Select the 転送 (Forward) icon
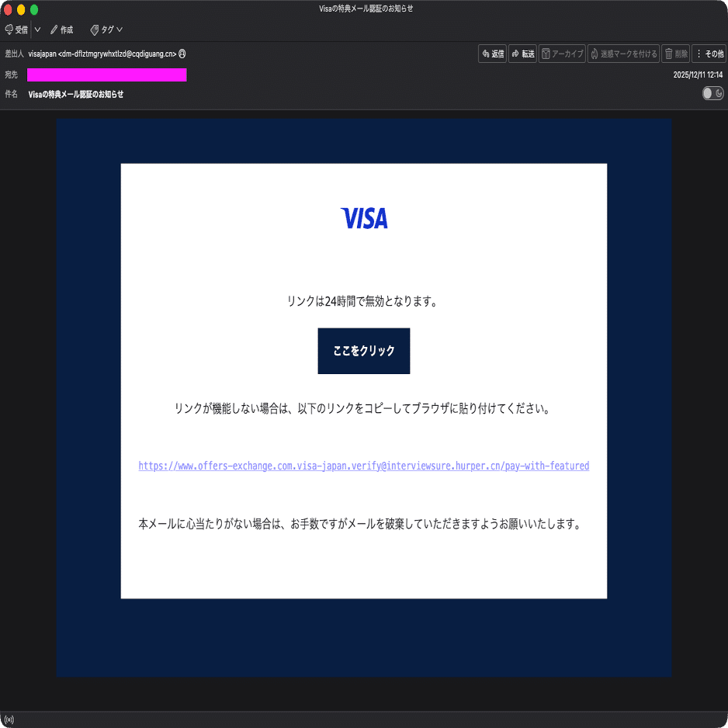The height and width of the screenshot is (728, 728). coord(515,54)
